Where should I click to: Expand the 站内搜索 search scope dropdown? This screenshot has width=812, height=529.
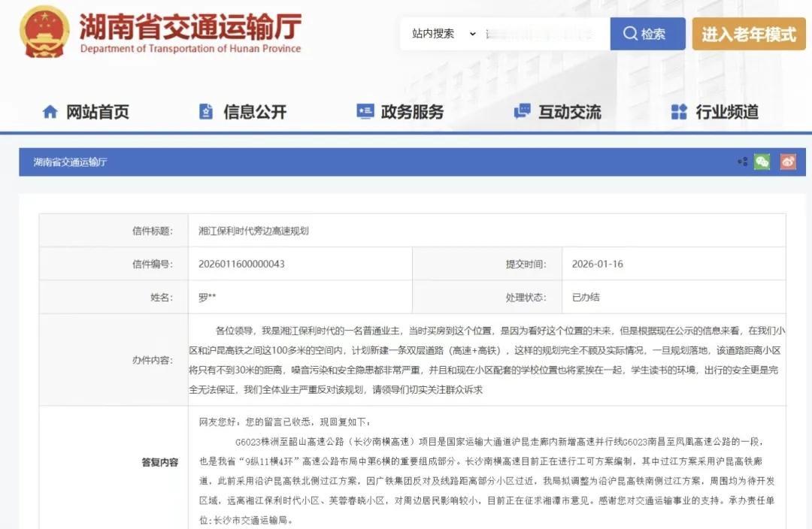(x=471, y=34)
